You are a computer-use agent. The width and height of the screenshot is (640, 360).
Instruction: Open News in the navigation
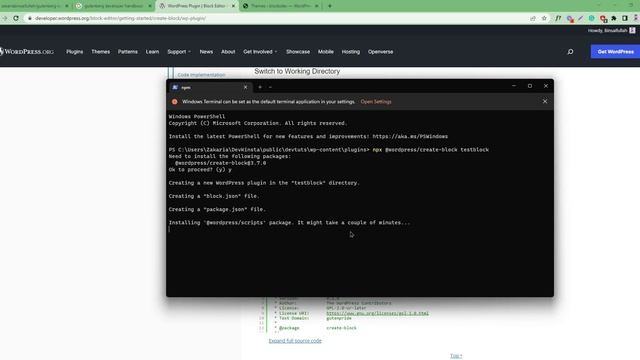tap(206, 52)
